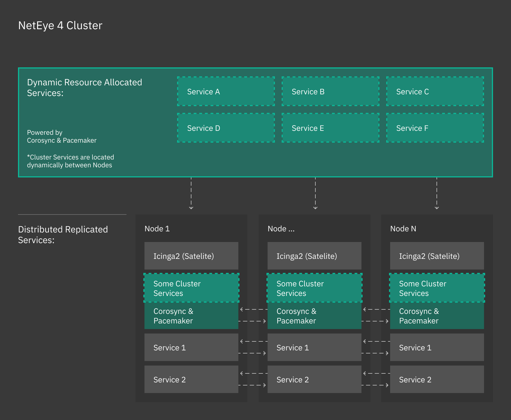Click the Dynamic Resource Allocated Services heading

click(x=84, y=88)
